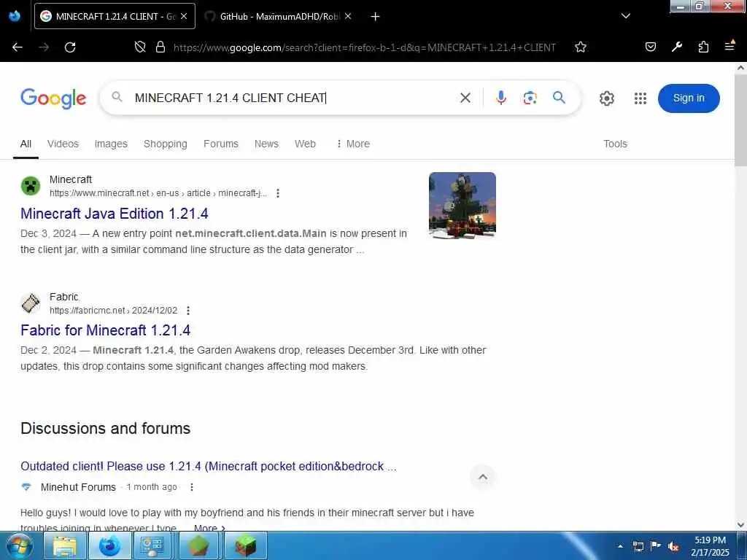
Task: Reload the current page
Action: click(70, 47)
